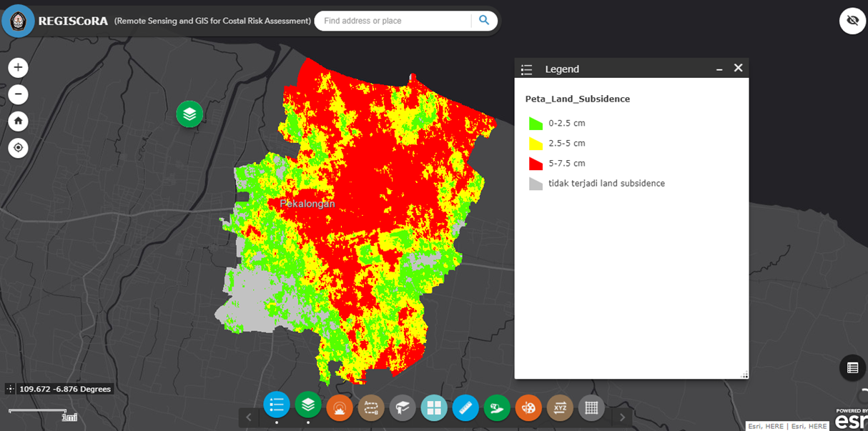Select the ruler measurement tool
Viewport: 868px width, 431px height.
tap(465, 408)
